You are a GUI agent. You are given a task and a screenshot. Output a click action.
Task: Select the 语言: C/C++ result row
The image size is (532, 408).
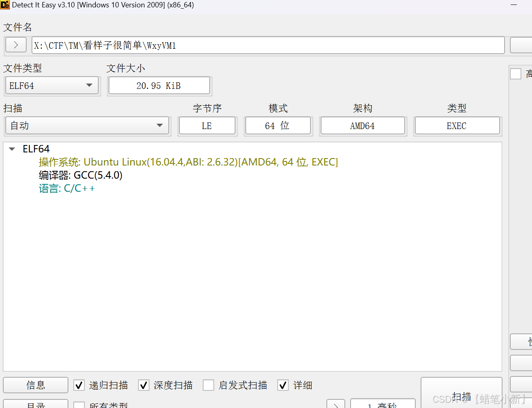coord(67,188)
